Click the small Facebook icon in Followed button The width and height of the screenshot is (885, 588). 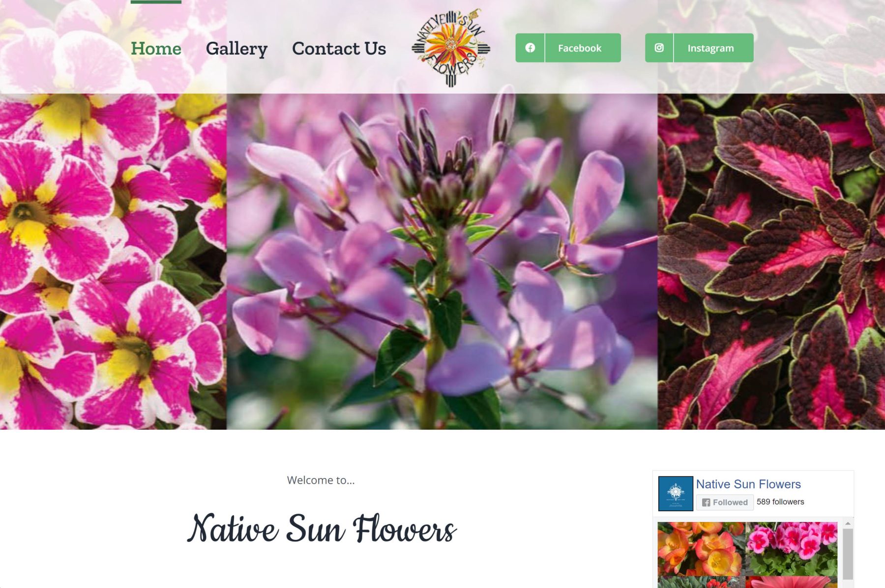click(x=706, y=502)
